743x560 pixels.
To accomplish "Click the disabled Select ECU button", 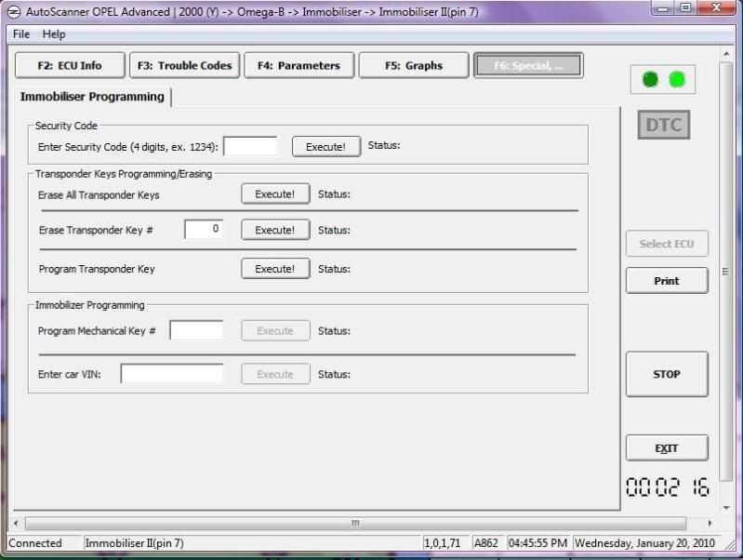I will click(x=667, y=244).
